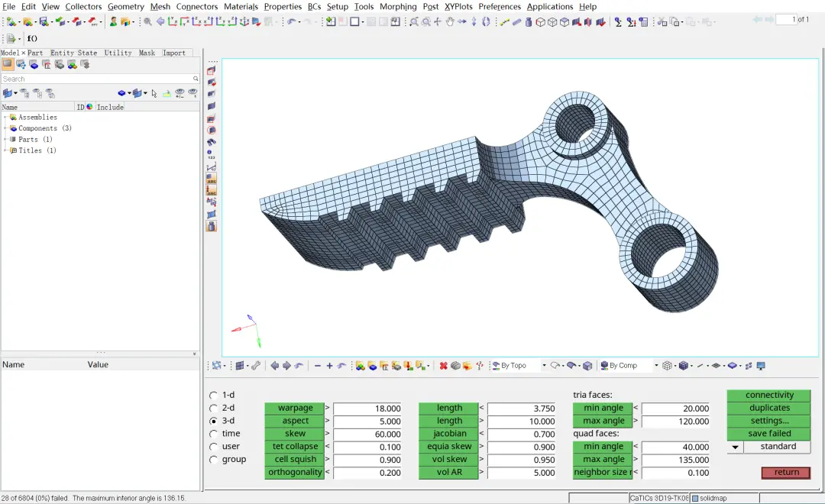This screenshot has height=504, width=825.
Task: Open the Morphing menu
Action: 398,6
